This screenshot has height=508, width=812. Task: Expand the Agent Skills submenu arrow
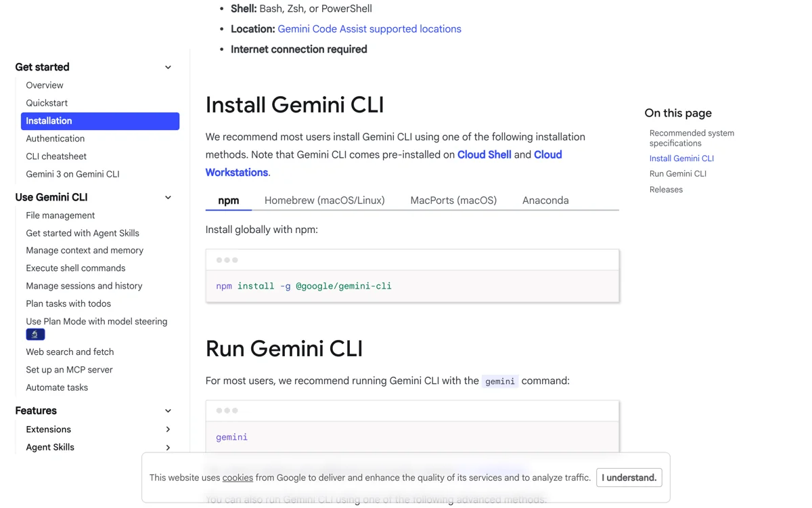(x=168, y=447)
